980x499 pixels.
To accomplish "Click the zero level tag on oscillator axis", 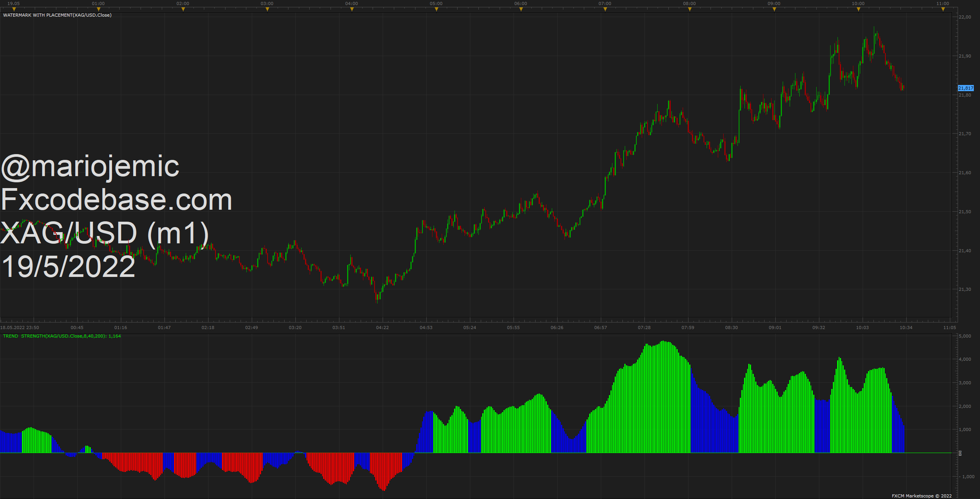I will (x=960, y=453).
